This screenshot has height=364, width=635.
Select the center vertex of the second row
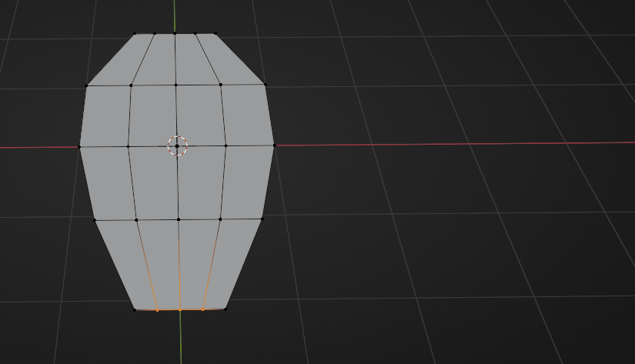(x=176, y=85)
